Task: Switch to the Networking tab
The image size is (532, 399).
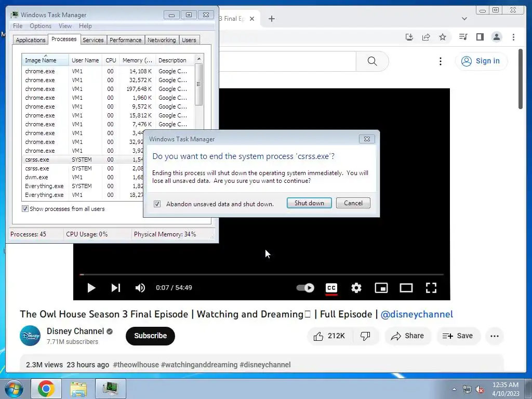Action: pos(162,40)
